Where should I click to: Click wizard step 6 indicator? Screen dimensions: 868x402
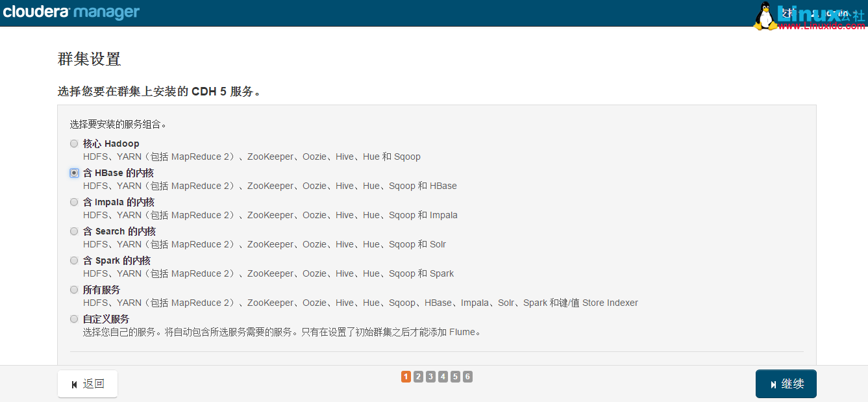467,376
